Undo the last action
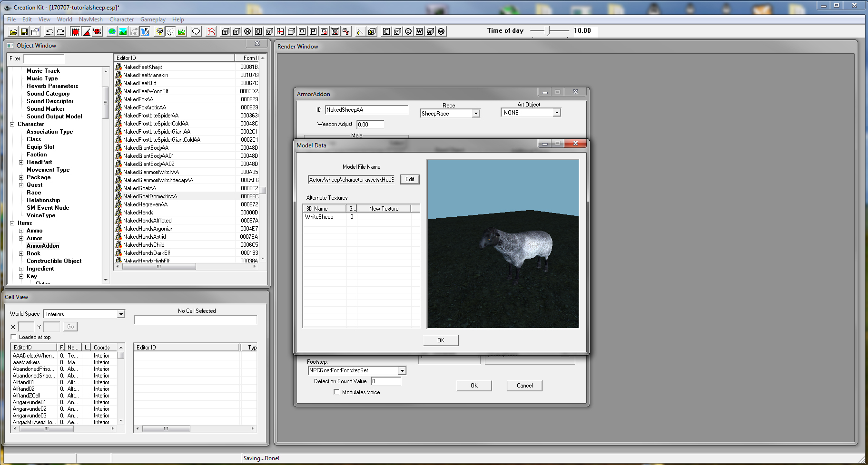 coord(50,31)
